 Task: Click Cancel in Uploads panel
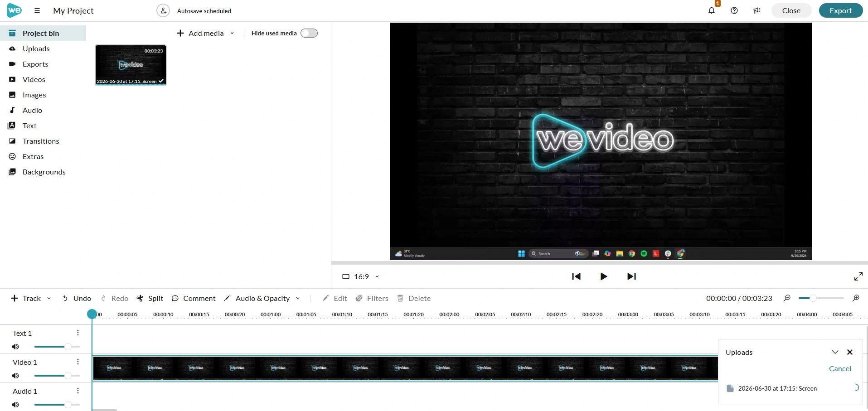pos(840,369)
